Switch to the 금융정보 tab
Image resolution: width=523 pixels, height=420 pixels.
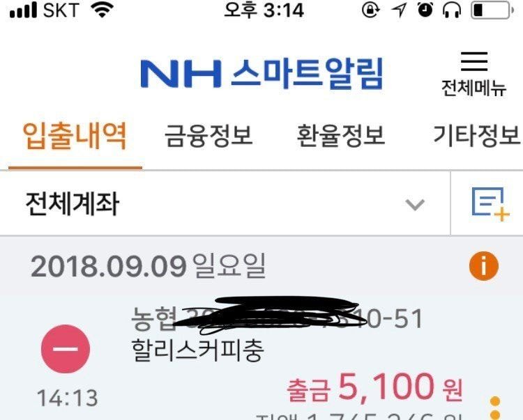pos(209,136)
